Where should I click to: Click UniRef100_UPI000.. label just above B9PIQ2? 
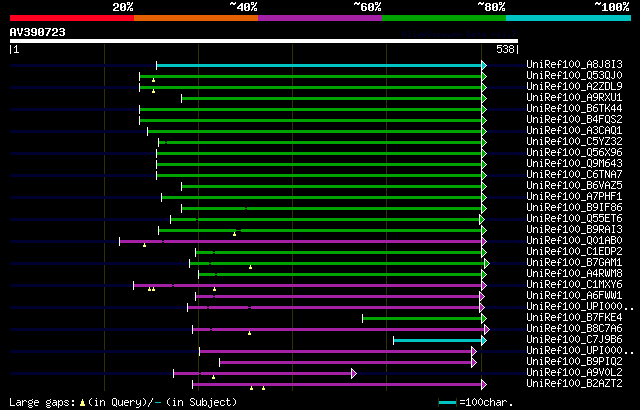[x=580, y=351]
